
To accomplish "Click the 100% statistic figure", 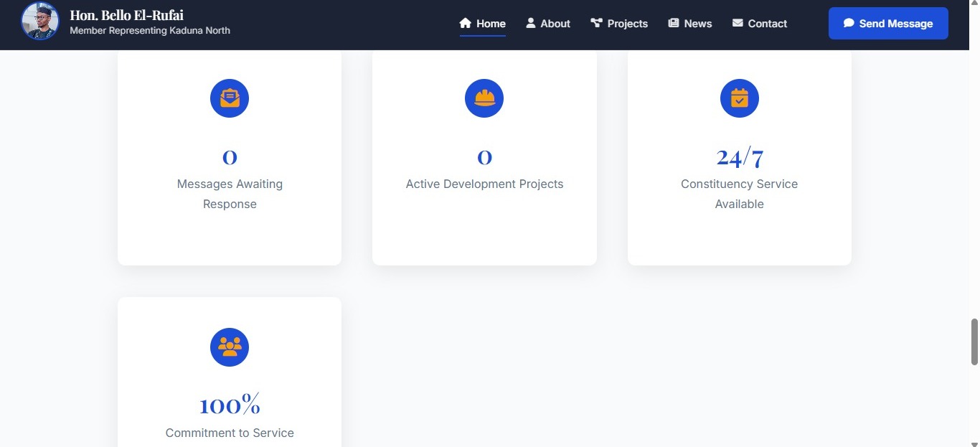I will point(230,405).
